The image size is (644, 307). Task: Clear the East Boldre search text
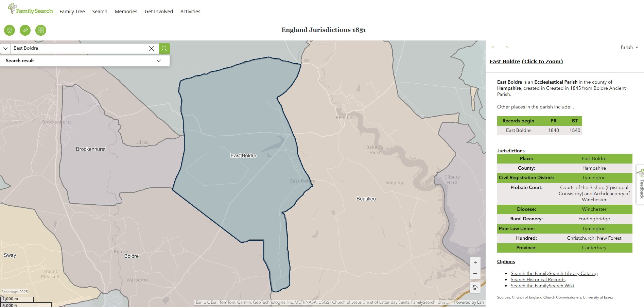[x=152, y=48]
